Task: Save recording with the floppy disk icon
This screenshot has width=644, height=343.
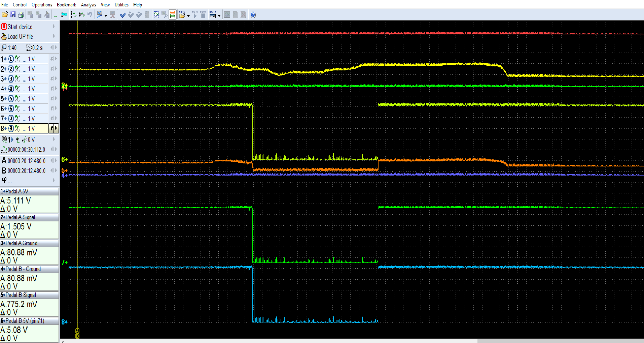Action: (13, 14)
